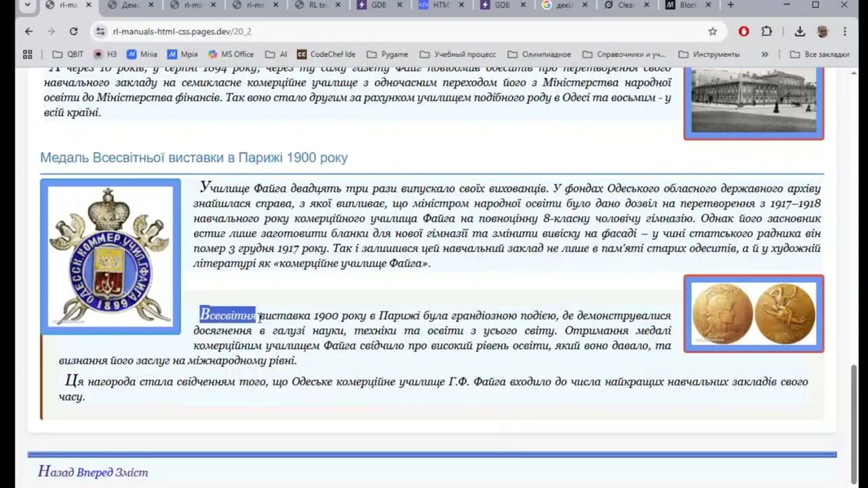Open site information icon in address bar
The height and width of the screenshot is (488, 868).
[x=100, y=31]
